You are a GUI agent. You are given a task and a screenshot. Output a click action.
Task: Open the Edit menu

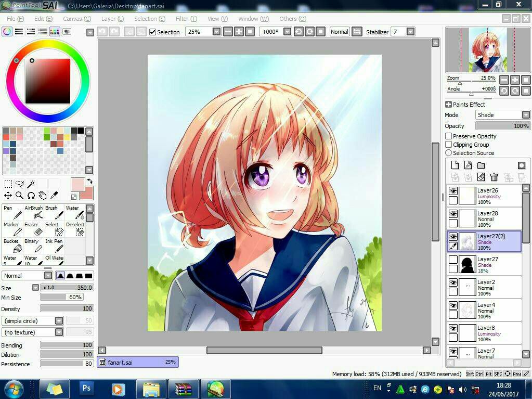pos(44,19)
